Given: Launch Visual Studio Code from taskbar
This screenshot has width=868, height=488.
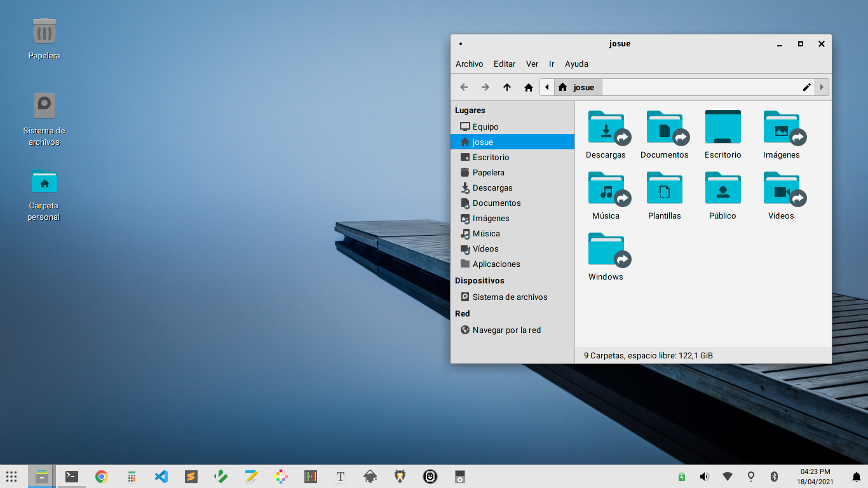Looking at the screenshot, I should (x=161, y=477).
